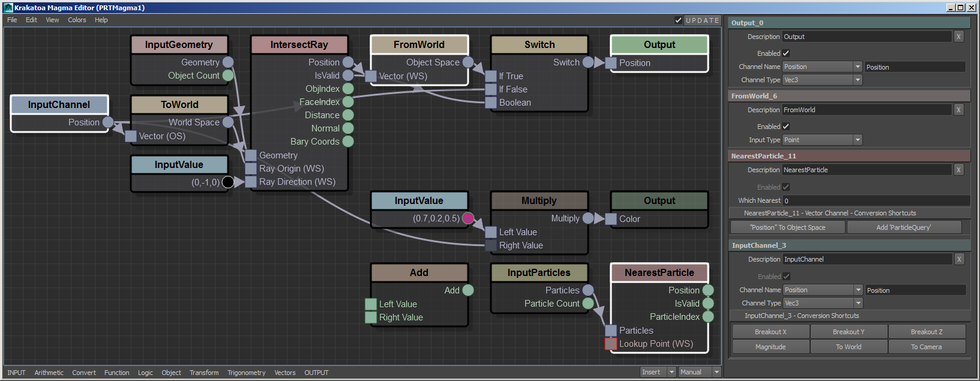980x381 pixels.
Task: Click the ObjIndex output socket
Action: (348, 89)
